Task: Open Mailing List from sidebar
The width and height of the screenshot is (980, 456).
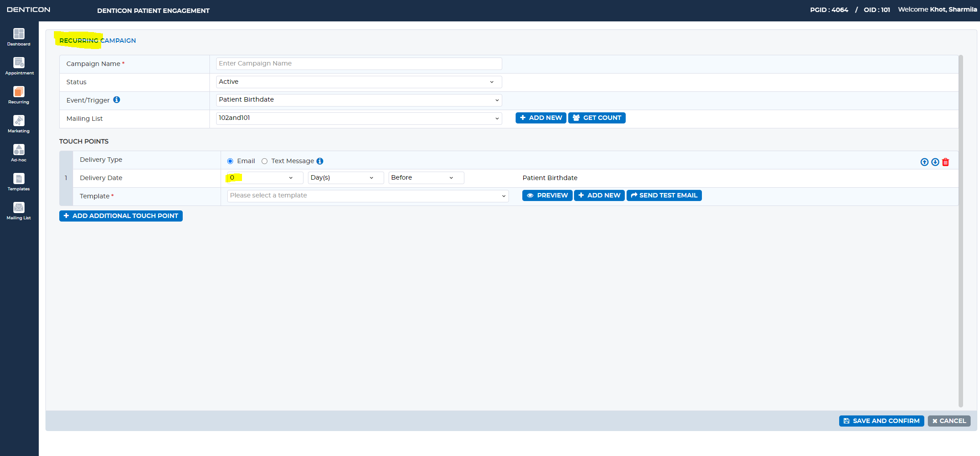Action: [19, 211]
